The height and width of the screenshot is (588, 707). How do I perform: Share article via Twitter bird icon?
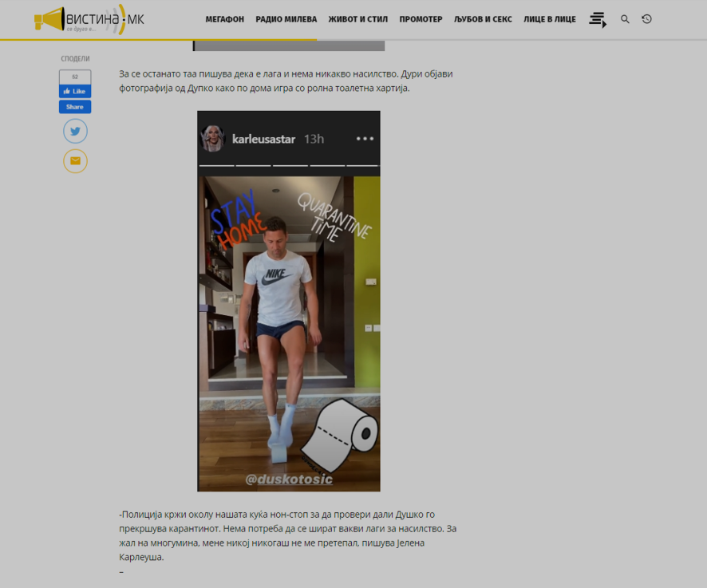(75, 132)
